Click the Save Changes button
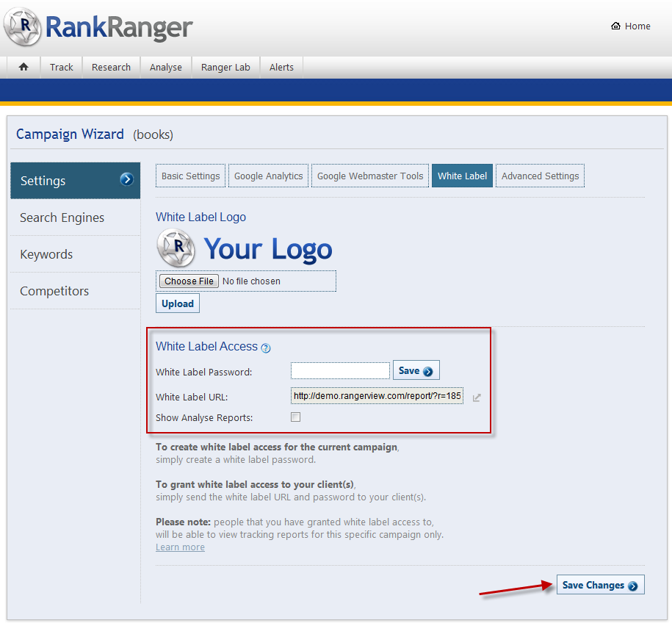 point(600,585)
